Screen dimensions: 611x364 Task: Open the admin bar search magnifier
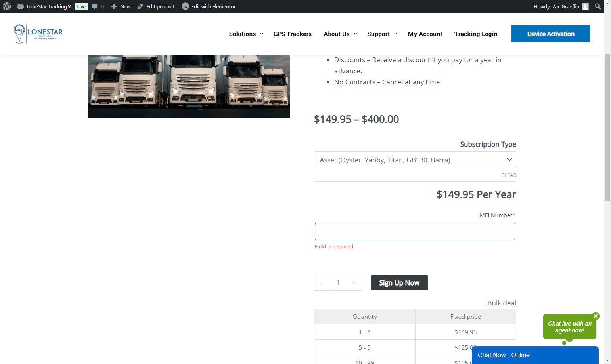pyautogui.click(x=598, y=6)
